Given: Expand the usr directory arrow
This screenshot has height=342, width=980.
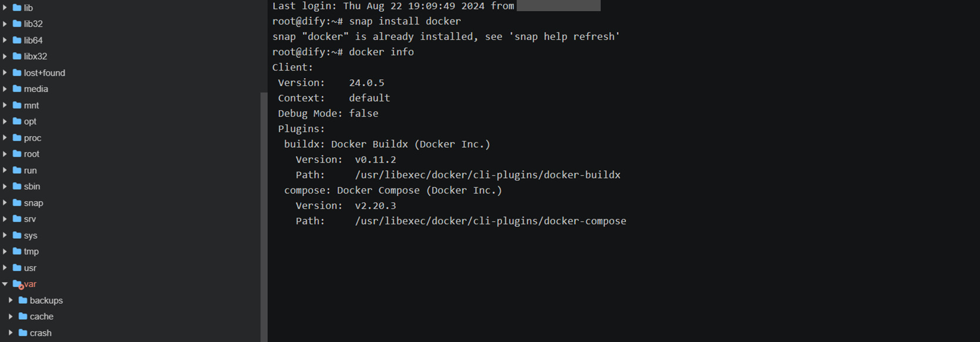Looking at the screenshot, I should (5, 268).
